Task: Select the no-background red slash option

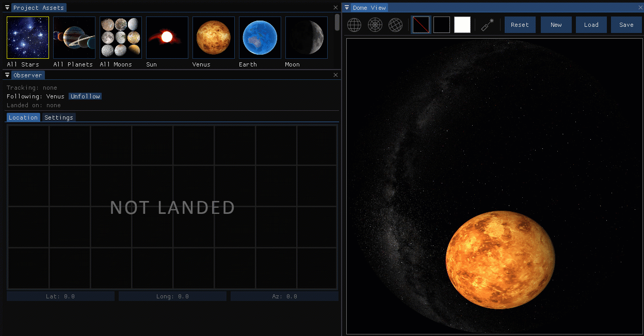Action: click(421, 25)
